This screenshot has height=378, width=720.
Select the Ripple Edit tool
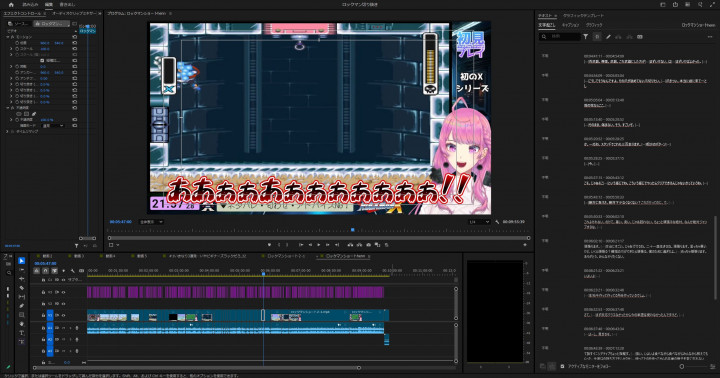tap(22, 279)
